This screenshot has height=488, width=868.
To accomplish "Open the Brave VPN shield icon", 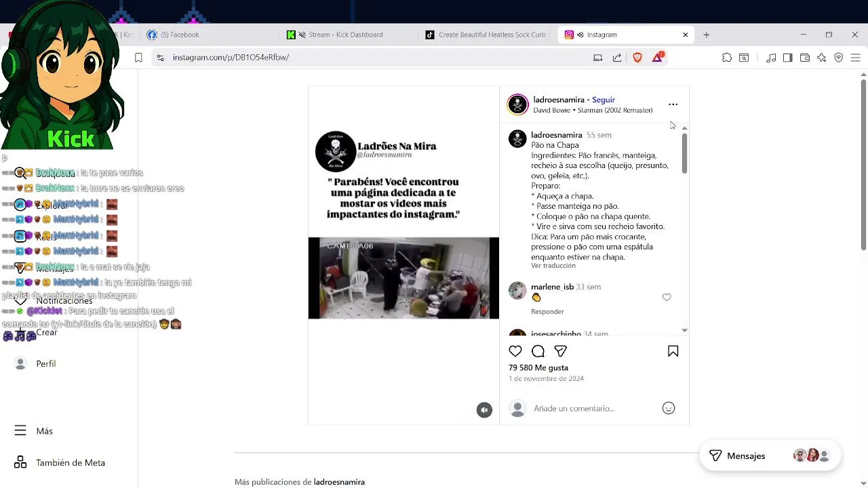I will [x=839, y=58].
